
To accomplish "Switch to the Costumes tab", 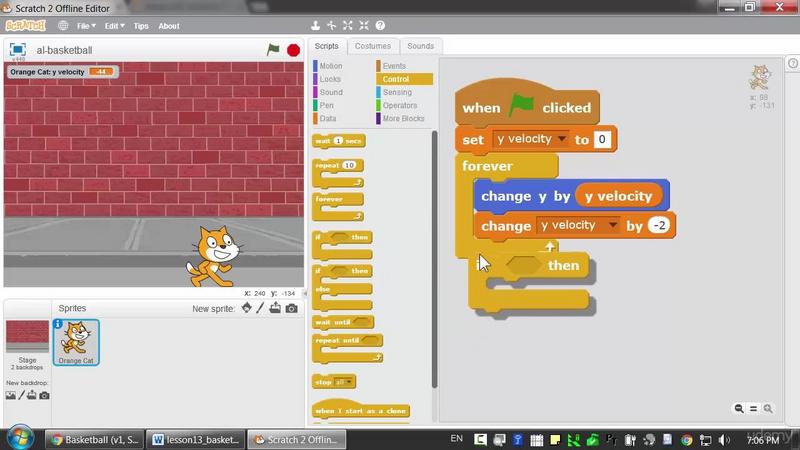I will (372, 46).
